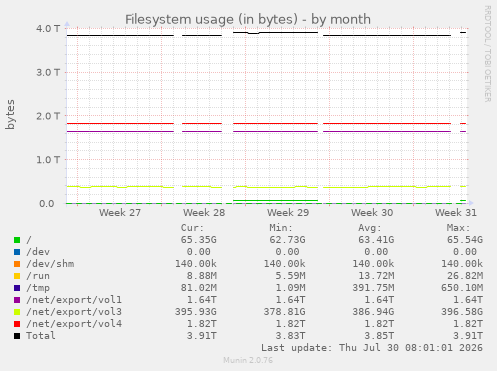Click the 8.88M current value for /run
This screenshot has height=371, width=497.
click(202, 276)
